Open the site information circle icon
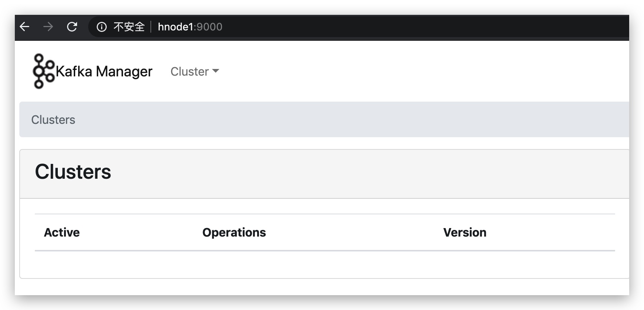644x310 pixels. (102, 27)
